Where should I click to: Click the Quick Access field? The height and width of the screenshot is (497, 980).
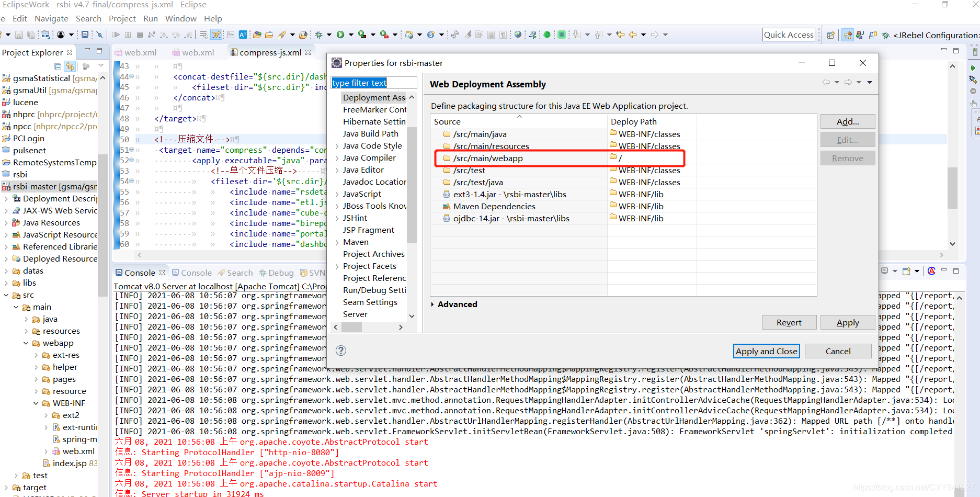click(789, 35)
